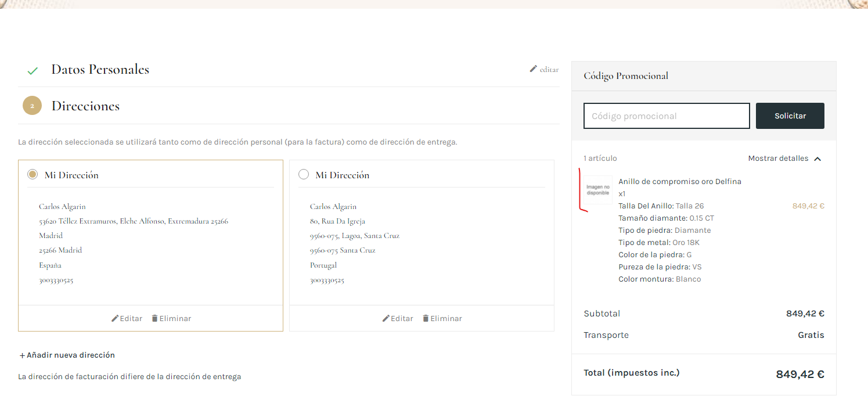Click the plus icon to add new address
The width and height of the screenshot is (868, 396).
click(22, 355)
